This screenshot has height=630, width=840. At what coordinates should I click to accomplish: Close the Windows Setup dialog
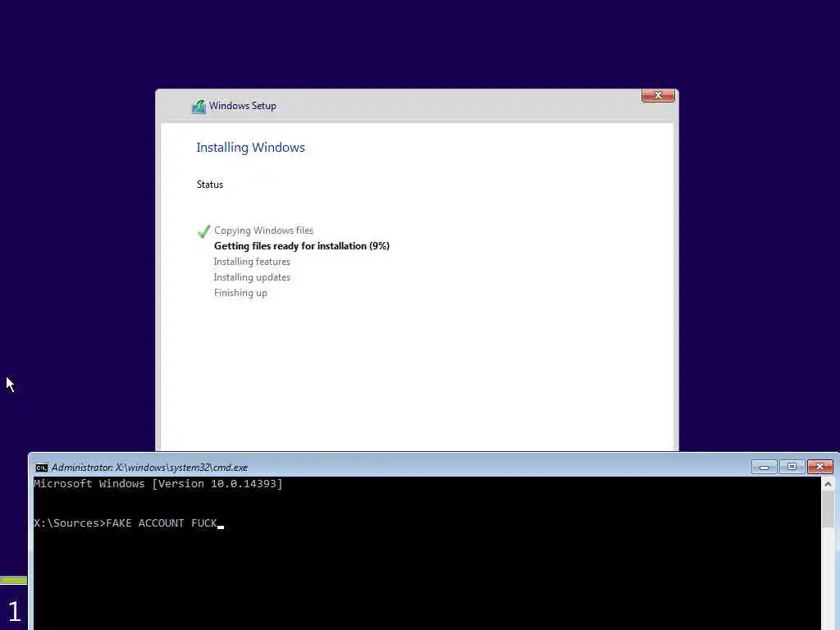click(x=658, y=95)
